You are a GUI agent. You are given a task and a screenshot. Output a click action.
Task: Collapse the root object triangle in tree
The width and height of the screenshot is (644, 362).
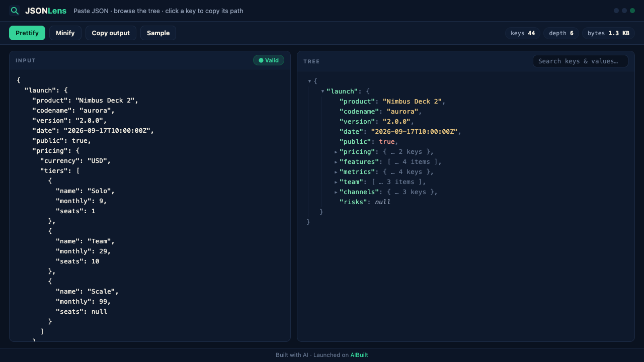(x=310, y=81)
